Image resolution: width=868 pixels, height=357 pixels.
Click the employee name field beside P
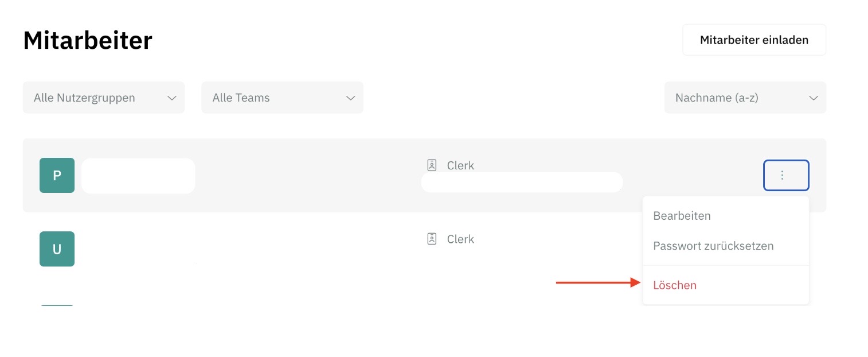coord(138,176)
